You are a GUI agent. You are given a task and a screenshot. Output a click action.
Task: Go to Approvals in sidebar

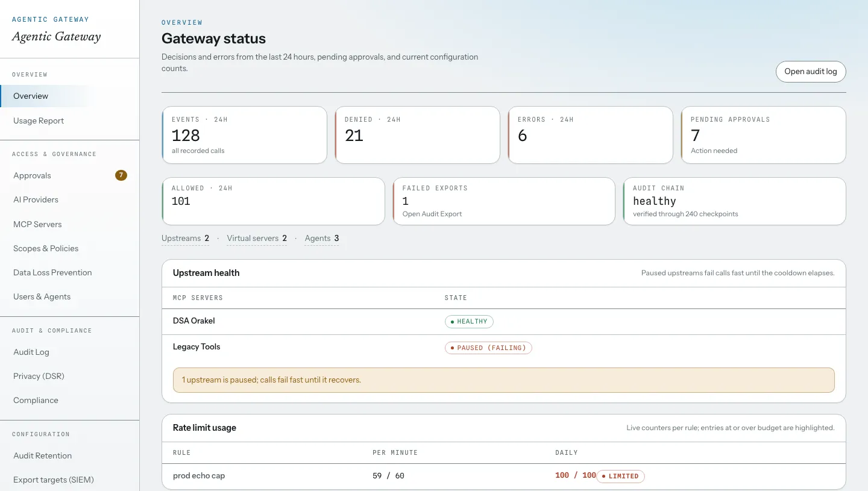(69, 175)
